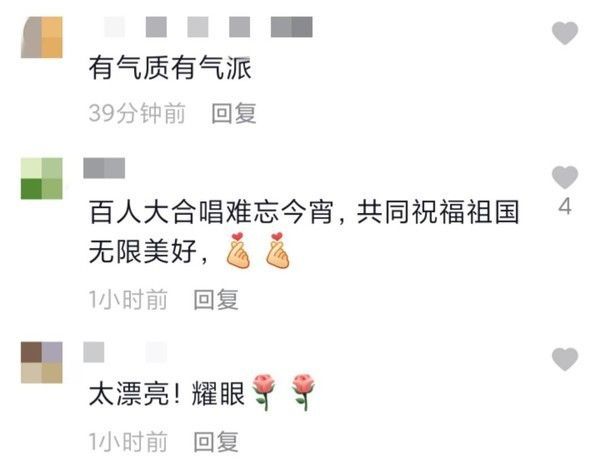
Task: Tap first finger-heart emoji in comment
Action: [238, 250]
